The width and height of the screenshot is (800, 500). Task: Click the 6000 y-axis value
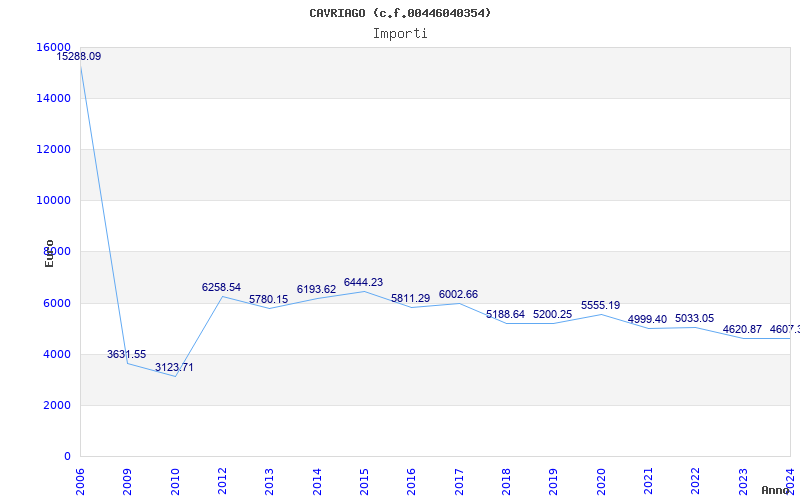coord(57,303)
